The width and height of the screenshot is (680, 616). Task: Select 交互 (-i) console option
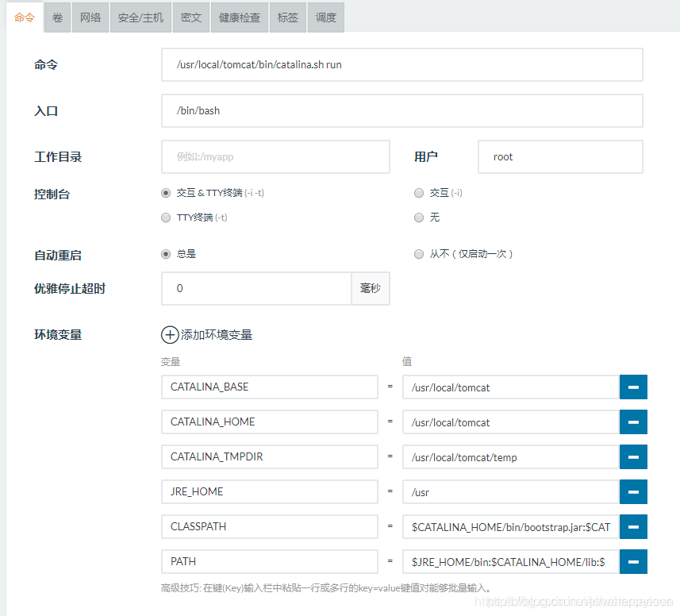[419, 193]
